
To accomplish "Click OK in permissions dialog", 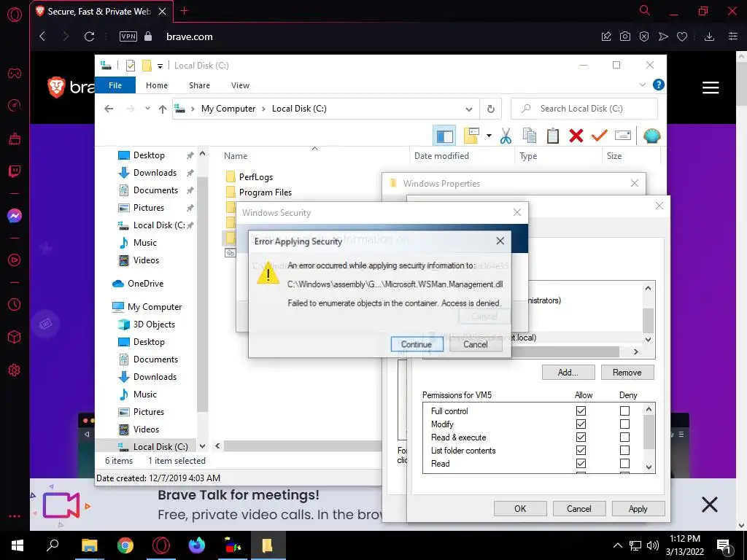I will click(x=520, y=508).
